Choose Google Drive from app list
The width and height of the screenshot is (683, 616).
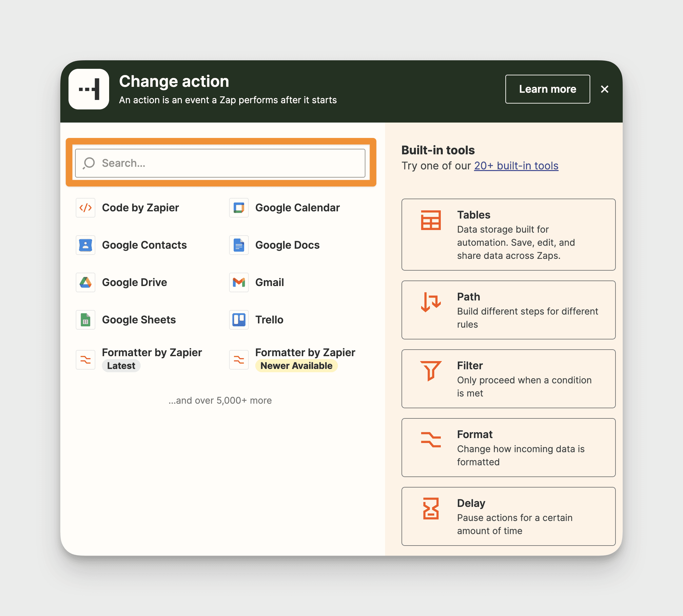[x=134, y=282]
